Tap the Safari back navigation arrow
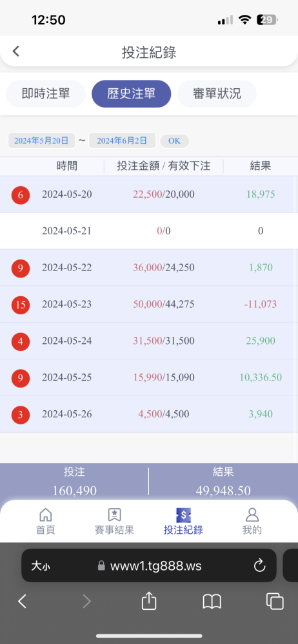 pyautogui.click(x=22, y=601)
